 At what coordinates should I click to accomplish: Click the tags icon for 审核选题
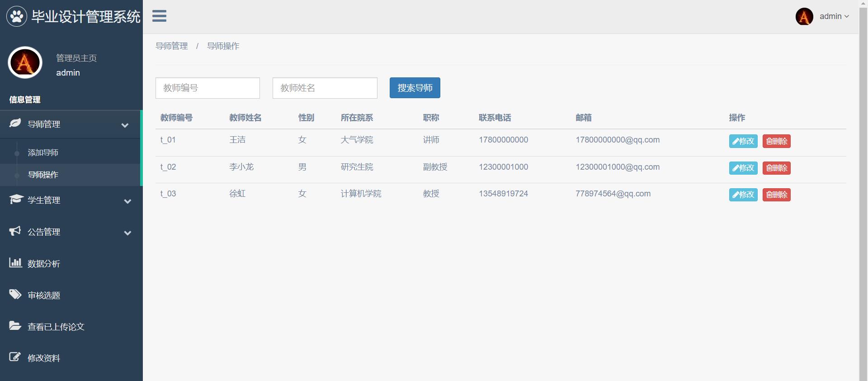pyautogui.click(x=15, y=294)
